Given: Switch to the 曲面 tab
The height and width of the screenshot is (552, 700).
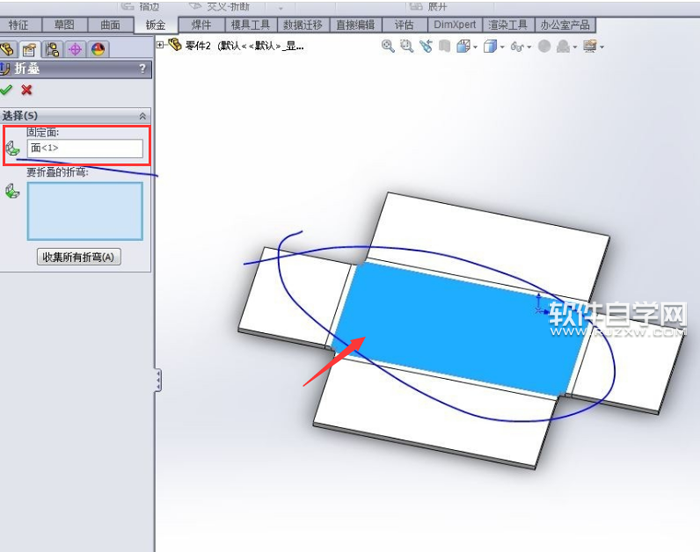Looking at the screenshot, I should point(110,25).
